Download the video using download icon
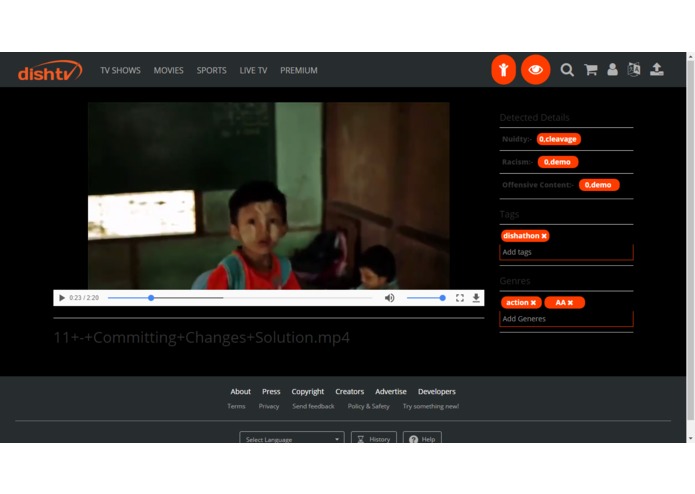 [x=476, y=298]
